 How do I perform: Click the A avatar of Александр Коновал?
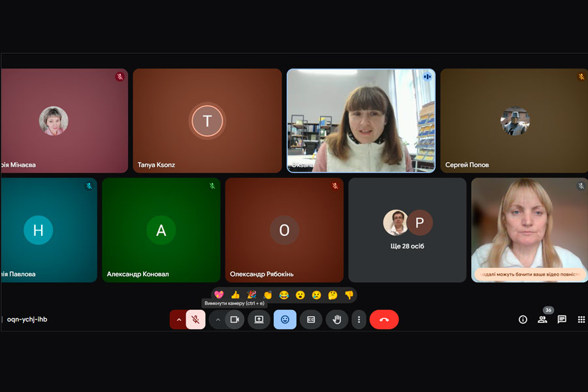coord(161,230)
